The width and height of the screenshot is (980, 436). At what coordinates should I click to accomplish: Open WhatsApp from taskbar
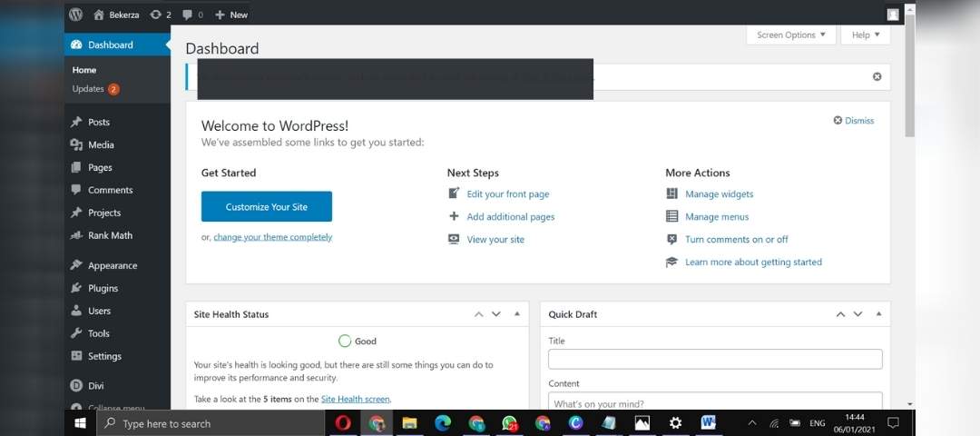510,423
